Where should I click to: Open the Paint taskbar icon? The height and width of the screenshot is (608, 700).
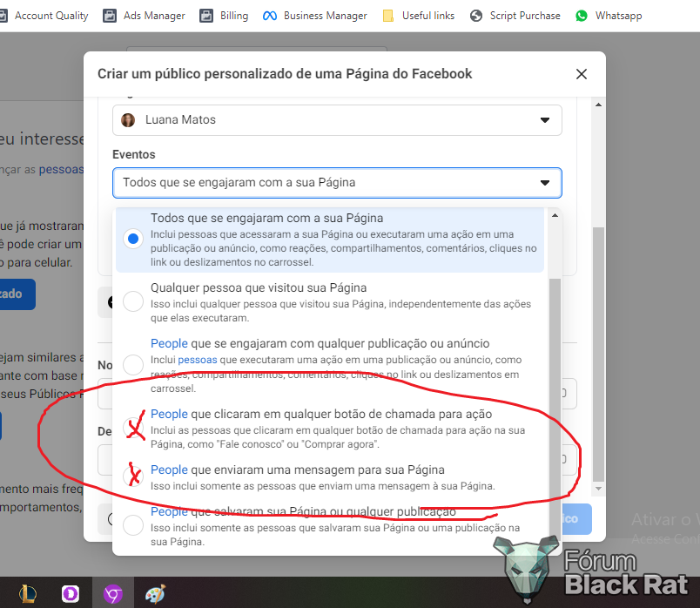pos(155,594)
